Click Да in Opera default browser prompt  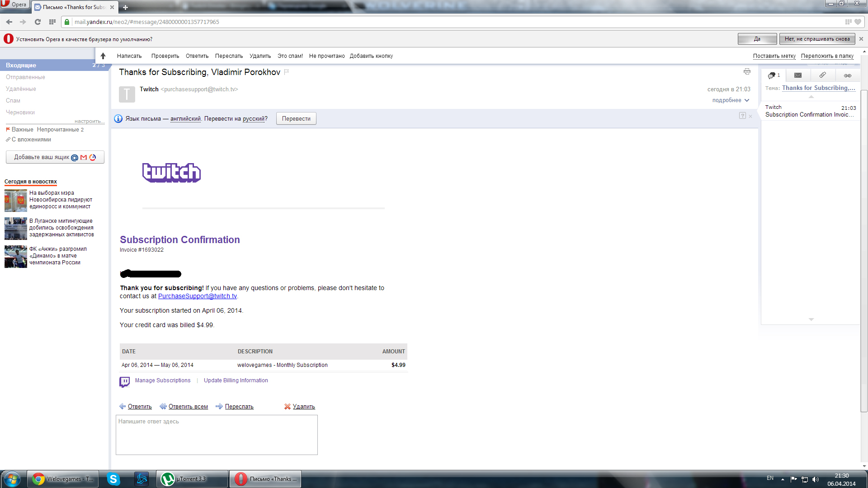(757, 39)
